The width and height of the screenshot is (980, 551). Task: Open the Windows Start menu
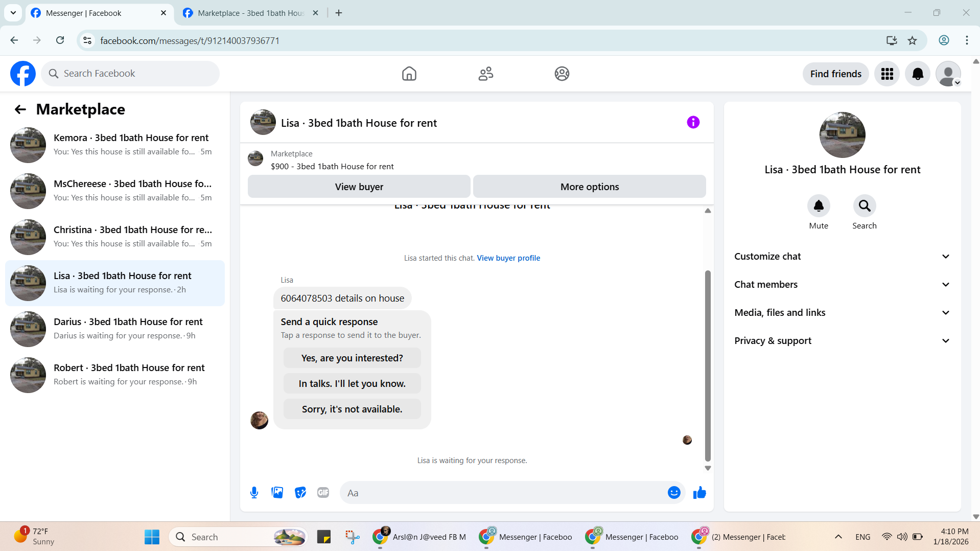[152, 537]
